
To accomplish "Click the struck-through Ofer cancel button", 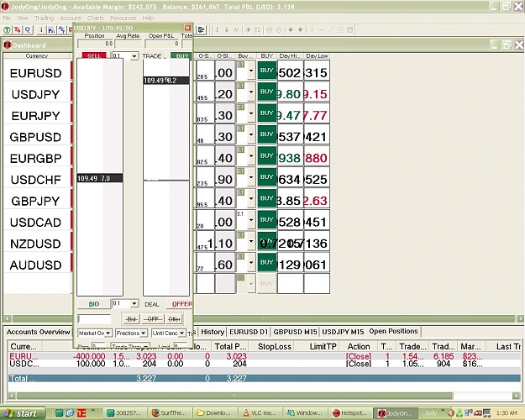I will tap(175, 319).
